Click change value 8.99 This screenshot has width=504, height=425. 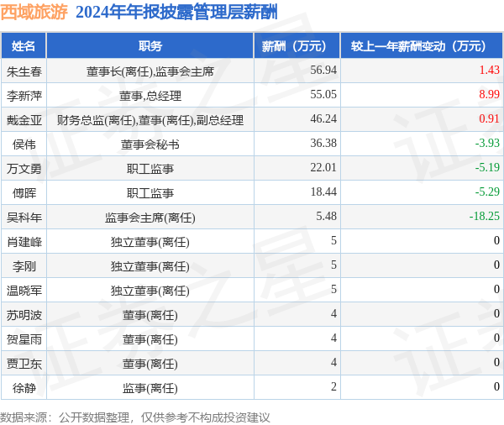[489, 95]
